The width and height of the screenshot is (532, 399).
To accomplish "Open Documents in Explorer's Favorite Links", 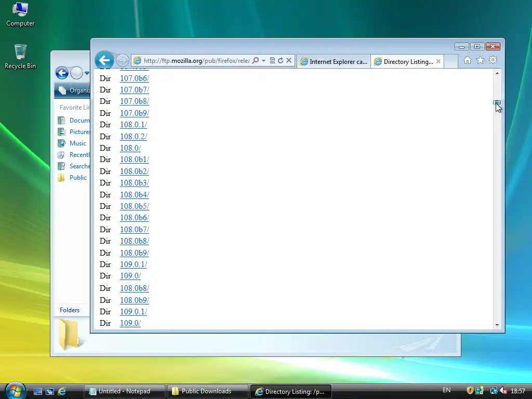I will 74,121.
